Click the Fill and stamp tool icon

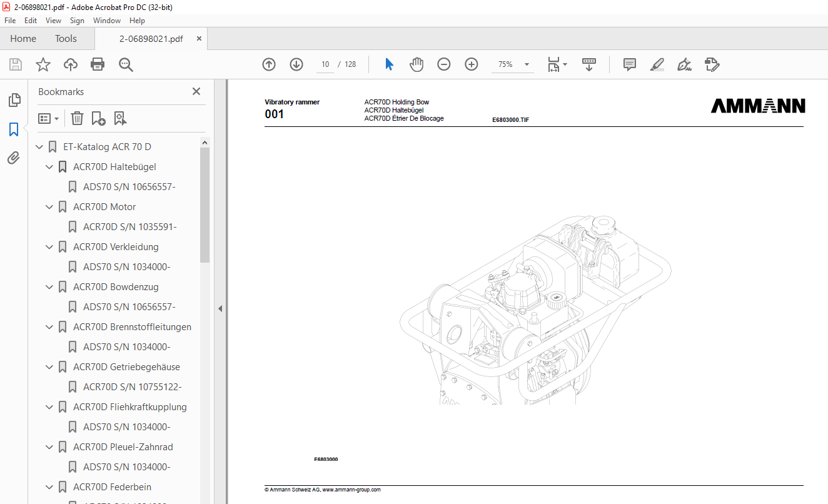(x=712, y=64)
